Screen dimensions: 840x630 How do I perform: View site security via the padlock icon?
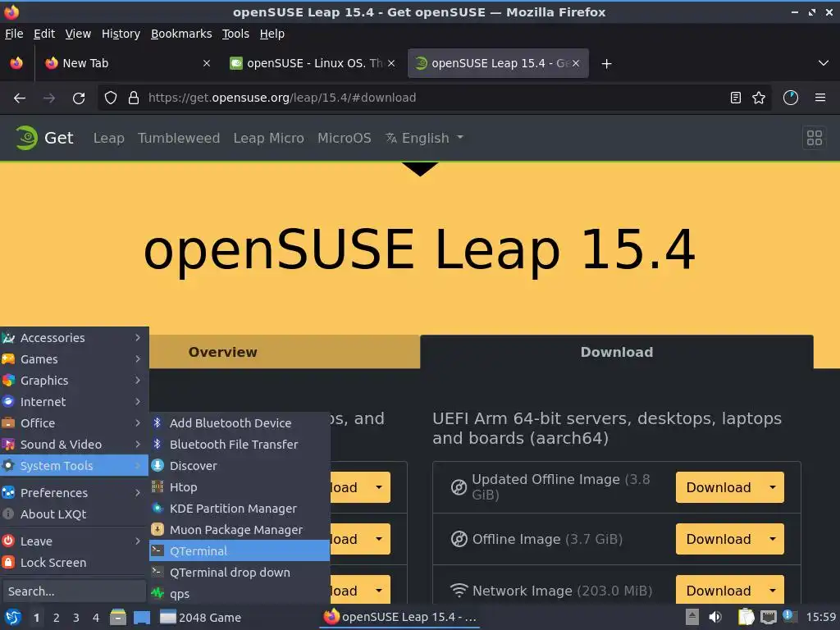coord(134,98)
